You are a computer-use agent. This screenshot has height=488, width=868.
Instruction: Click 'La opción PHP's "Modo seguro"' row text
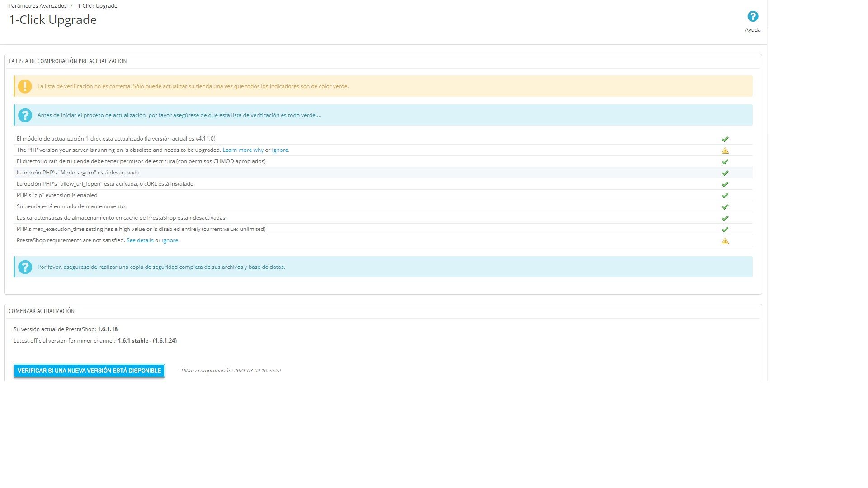[78, 173]
